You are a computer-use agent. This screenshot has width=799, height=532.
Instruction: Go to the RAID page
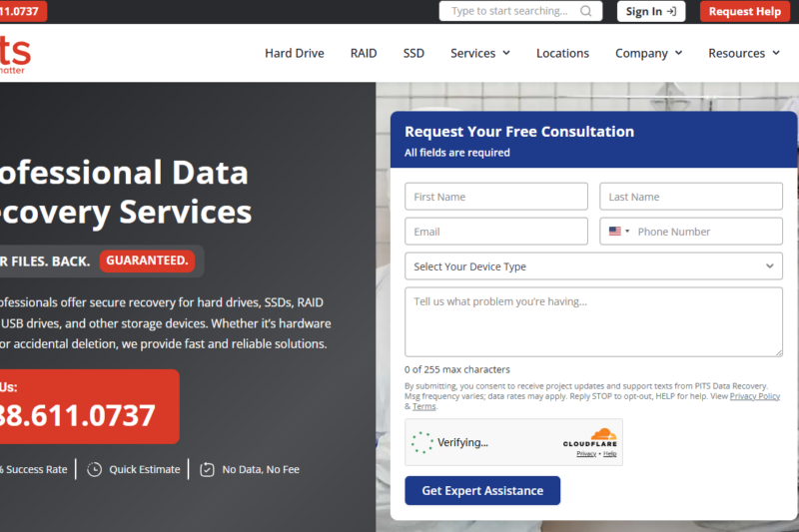click(x=364, y=53)
